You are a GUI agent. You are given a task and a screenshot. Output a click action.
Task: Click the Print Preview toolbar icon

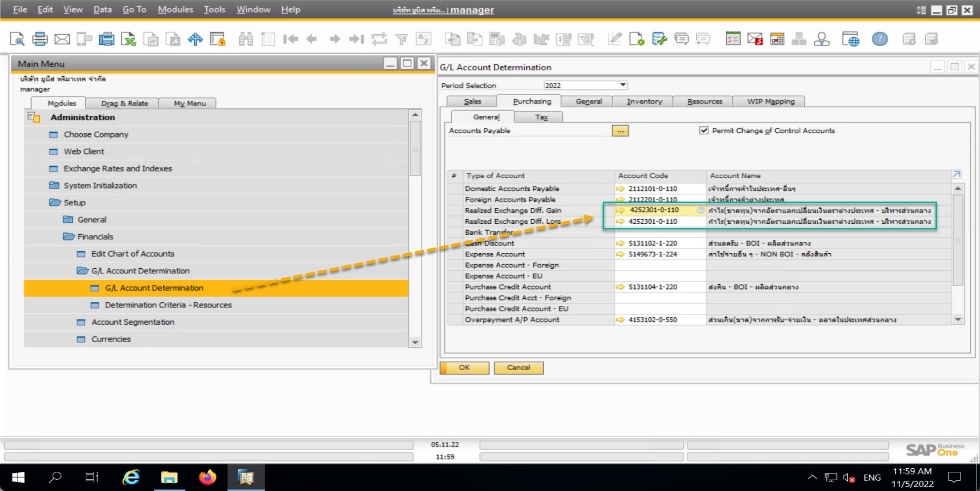[17, 39]
